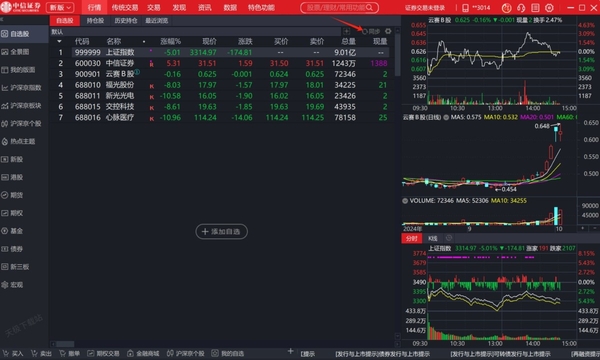The image size is (600, 360).
Task: Click 卖出 in the bottom bar
Action: click(41, 353)
